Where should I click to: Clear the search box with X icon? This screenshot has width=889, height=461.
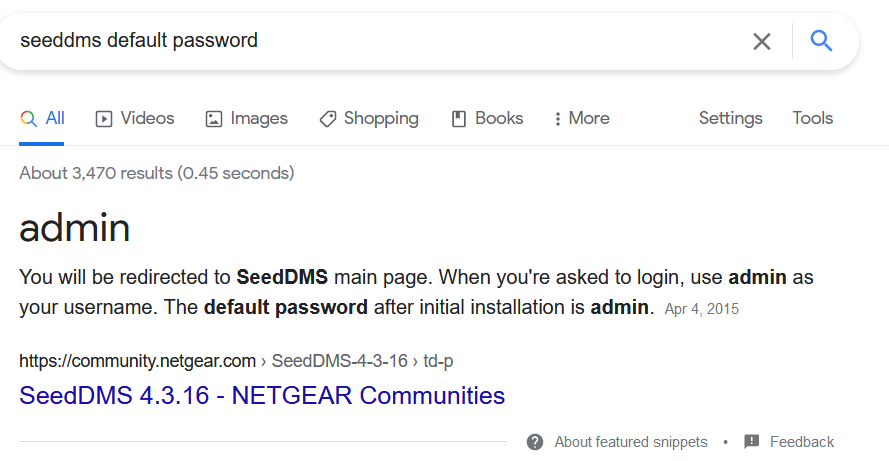click(762, 41)
